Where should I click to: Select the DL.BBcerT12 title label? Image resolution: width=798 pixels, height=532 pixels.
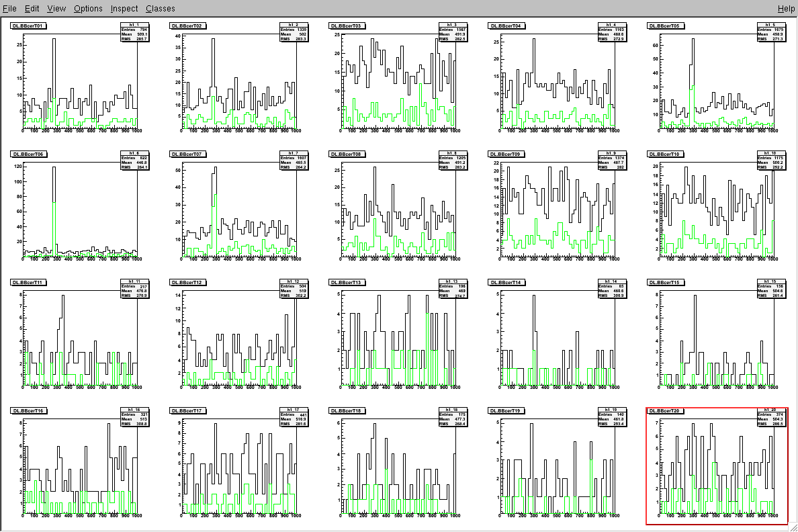point(188,282)
